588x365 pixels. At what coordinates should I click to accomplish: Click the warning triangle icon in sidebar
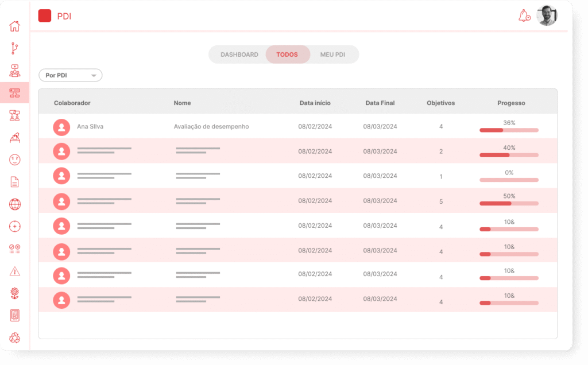click(x=14, y=271)
